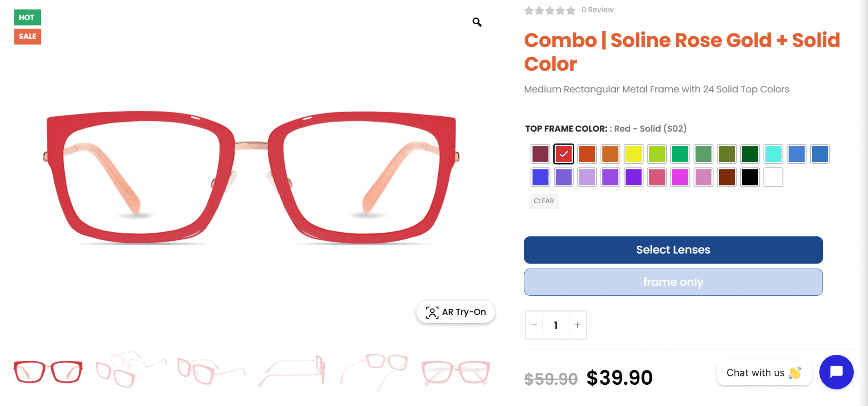The image size is (868, 406).
Task: Click the minus quantity button
Action: [534, 325]
